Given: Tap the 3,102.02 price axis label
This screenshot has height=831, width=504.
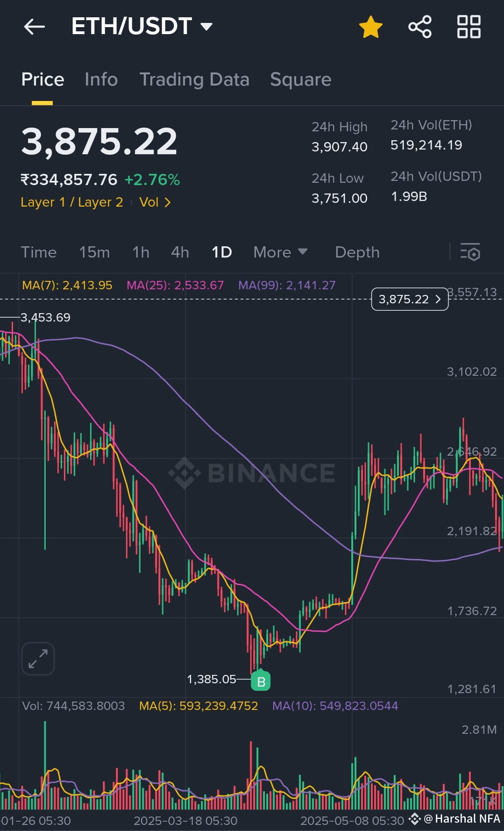Looking at the screenshot, I should click(472, 372).
